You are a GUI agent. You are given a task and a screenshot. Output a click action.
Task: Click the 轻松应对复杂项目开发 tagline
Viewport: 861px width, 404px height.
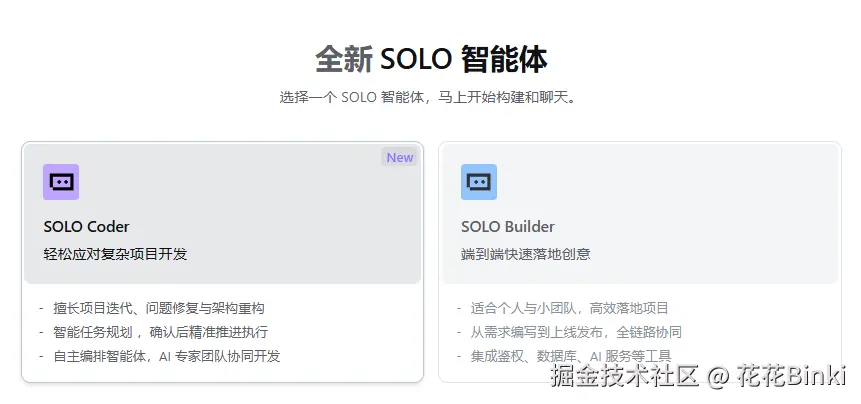pos(115,254)
